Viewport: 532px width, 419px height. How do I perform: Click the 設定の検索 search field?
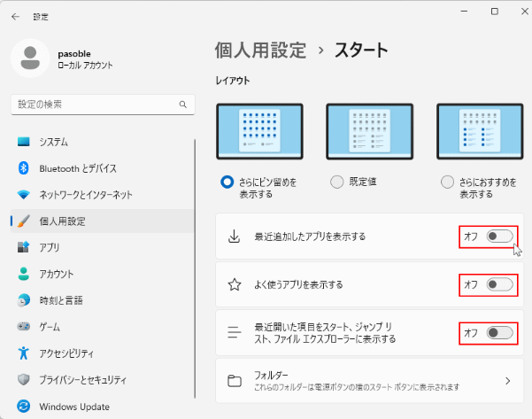pos(96,105)
